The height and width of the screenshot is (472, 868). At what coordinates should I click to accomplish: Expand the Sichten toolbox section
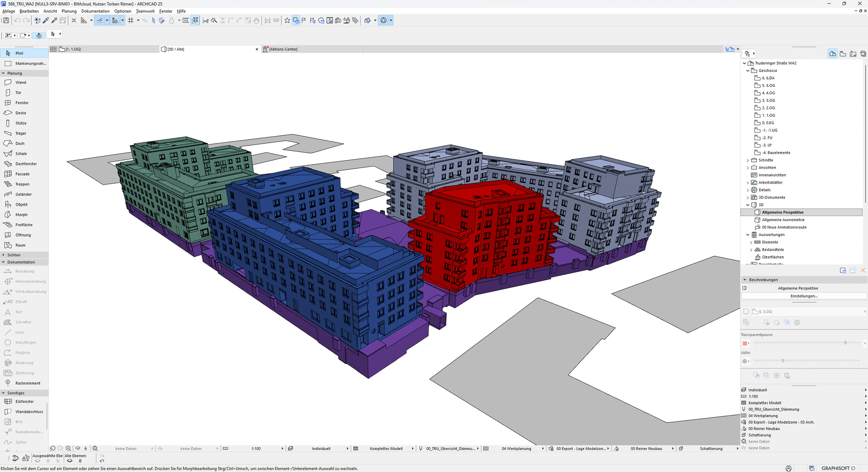[4, 255]
